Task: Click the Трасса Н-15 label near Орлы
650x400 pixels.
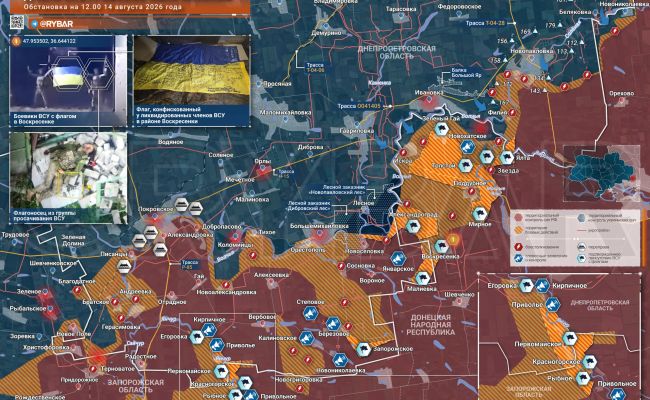Action: [x=286, y=174]
